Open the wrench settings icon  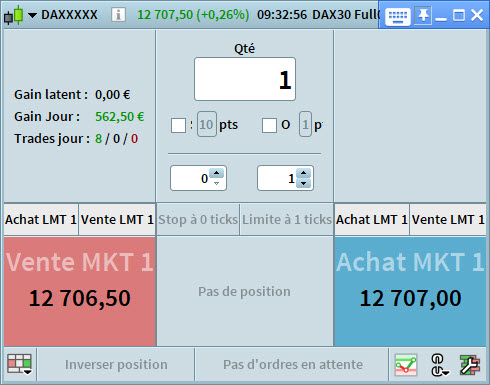tap(470, 365)
